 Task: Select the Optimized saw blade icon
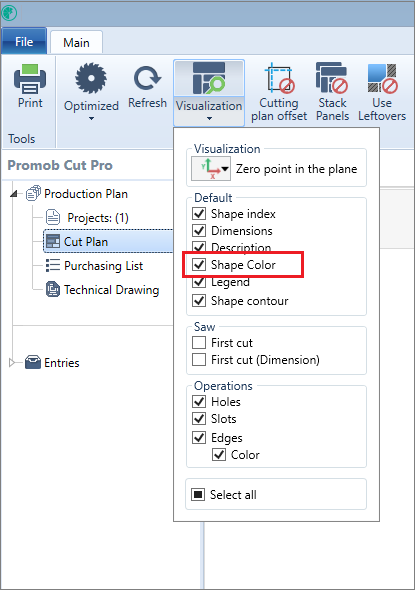91,78
